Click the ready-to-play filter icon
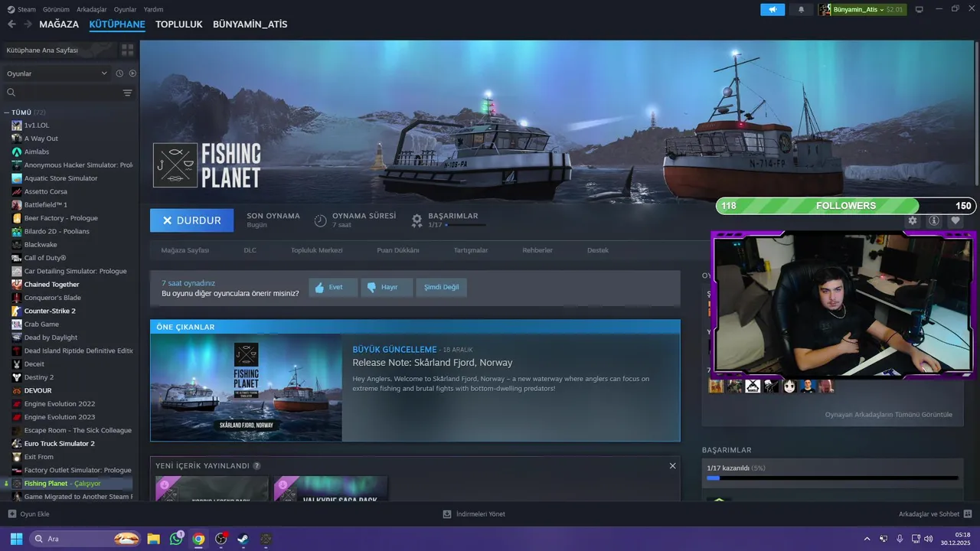Image resolution: width=980 pixels, height=551 pixels. point(132,73)
